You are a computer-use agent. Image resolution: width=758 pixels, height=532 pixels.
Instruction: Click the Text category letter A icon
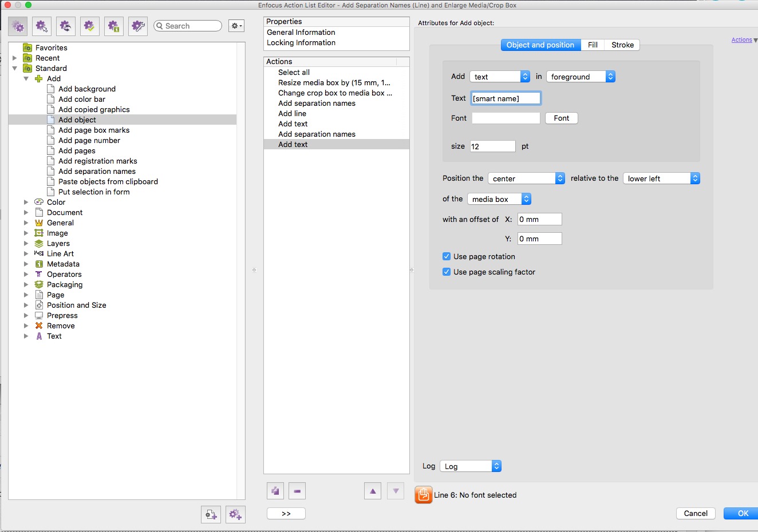[x=39, y=336]
